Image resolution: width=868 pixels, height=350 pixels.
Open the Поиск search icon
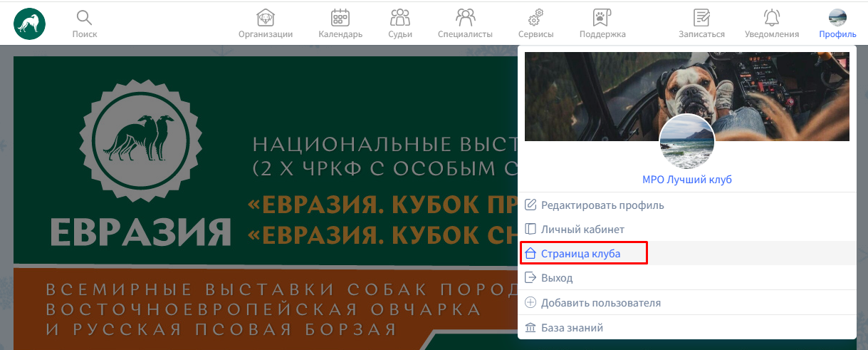pos(84,18)
